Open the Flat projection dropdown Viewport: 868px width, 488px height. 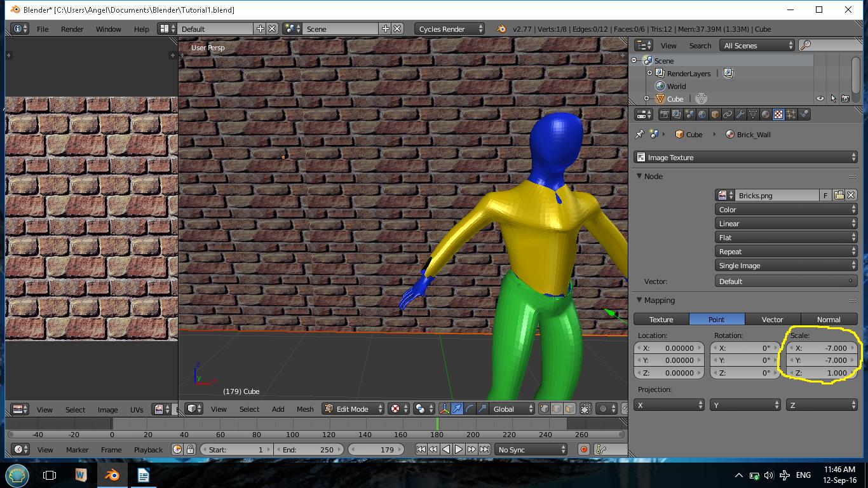[x=786, y=238]
